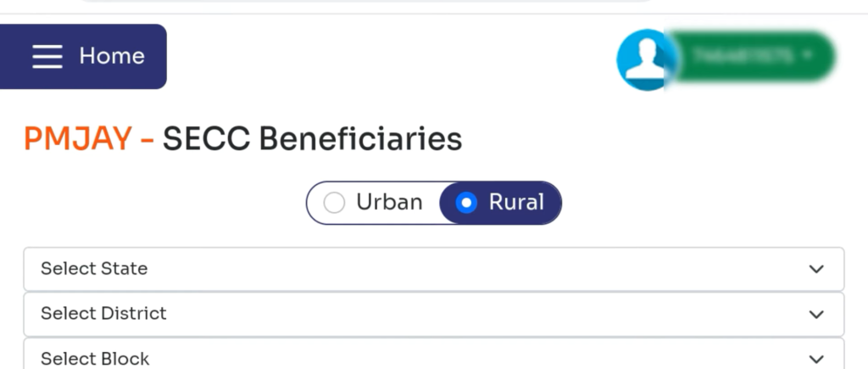Click the chevron arrow on Select State
The height and width of the screenshot is (369, 868).
pyautogui.click(x=815, y=270)
